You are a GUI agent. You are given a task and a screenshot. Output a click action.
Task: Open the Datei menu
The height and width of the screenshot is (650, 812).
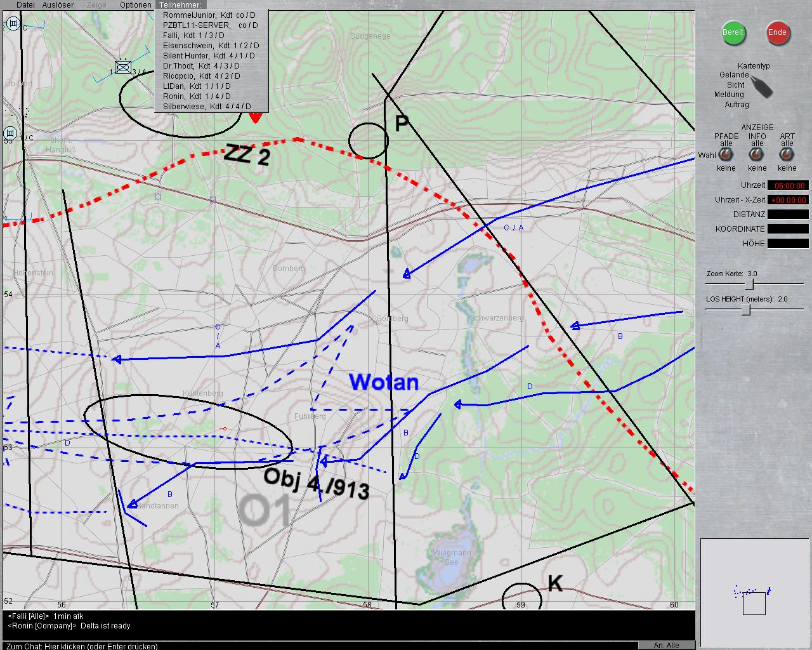pos(25,5)
